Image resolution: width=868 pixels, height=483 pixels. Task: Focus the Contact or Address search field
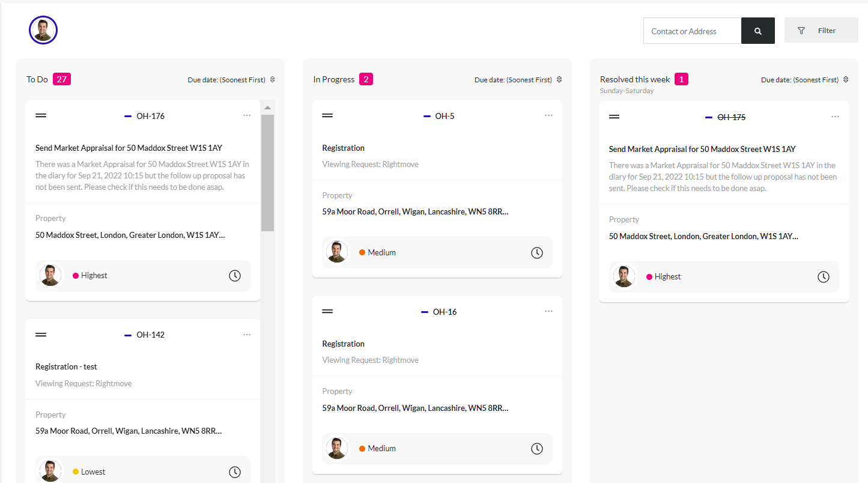(x=692, y=31)
